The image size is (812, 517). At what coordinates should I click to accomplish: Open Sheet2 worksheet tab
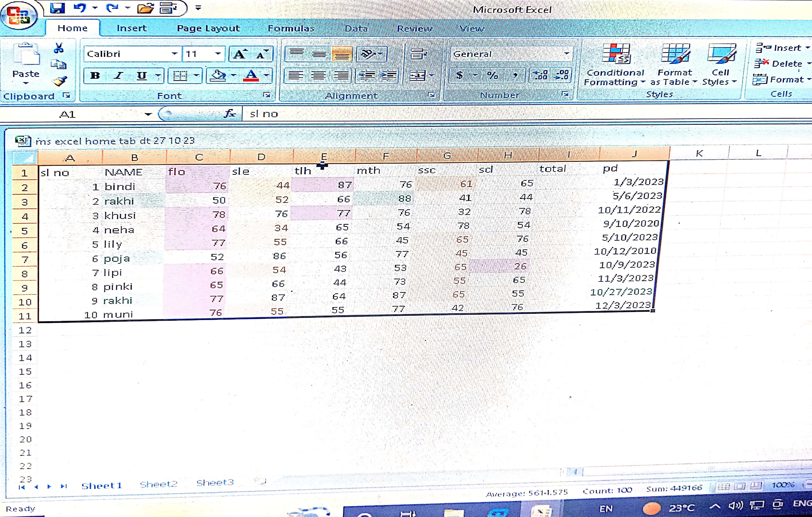click(x=158, y=484)
